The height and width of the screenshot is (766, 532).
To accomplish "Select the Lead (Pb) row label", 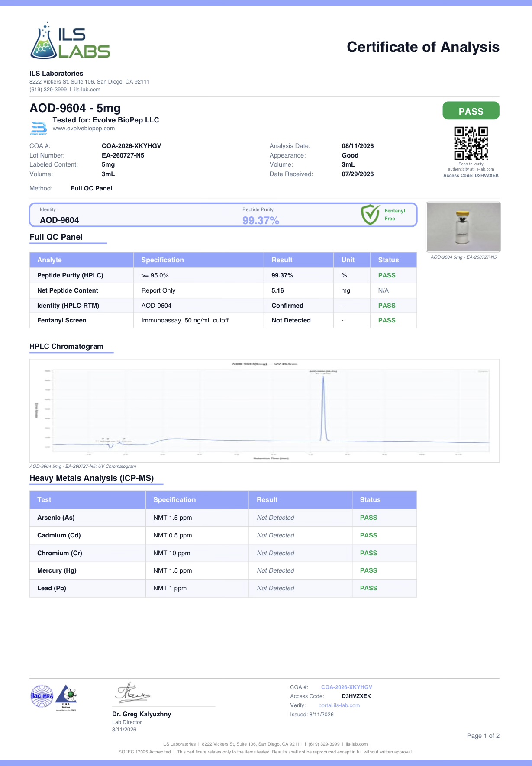I will point(52,588).
